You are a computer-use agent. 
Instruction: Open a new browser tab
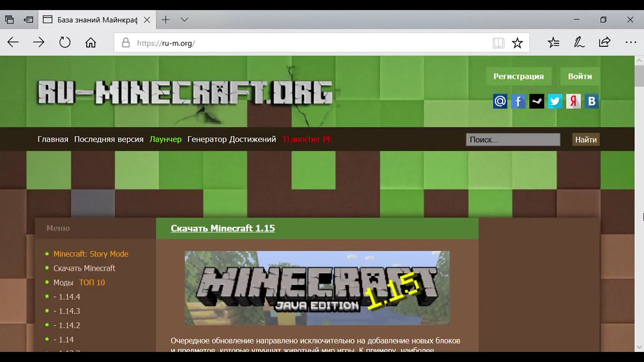pos(166,20)
